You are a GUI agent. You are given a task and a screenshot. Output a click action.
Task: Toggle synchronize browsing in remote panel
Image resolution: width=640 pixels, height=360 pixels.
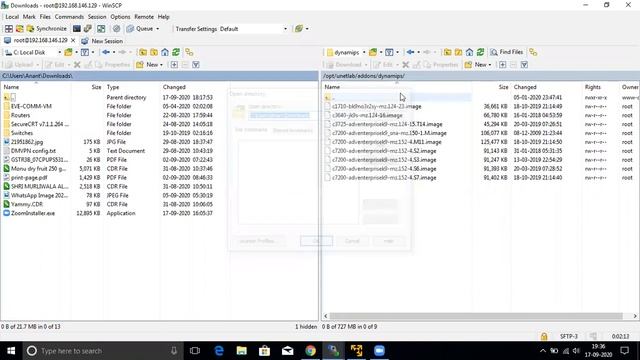[x=533, y=52]
